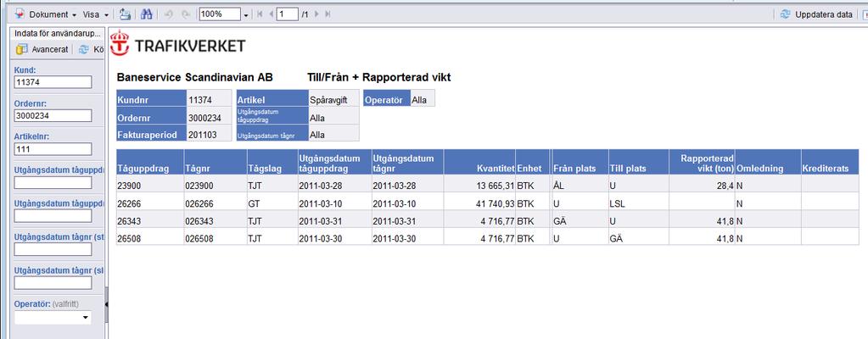868x339 pixels.
Task: Click the Spåravgift value in Artikel
Action: [333, 100]
